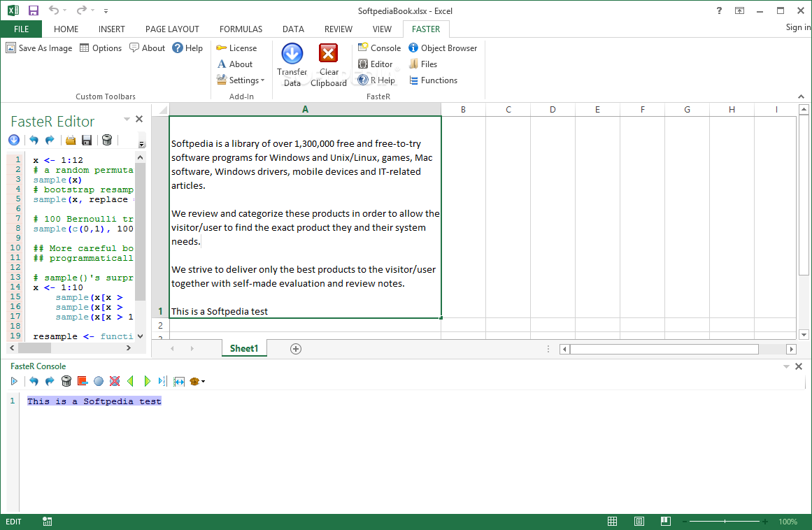The width and height of the screenshot is (812, 530).
Task: Click trash can icon in FasteR Editor toolbar
Action: click(x=107, y=140)
